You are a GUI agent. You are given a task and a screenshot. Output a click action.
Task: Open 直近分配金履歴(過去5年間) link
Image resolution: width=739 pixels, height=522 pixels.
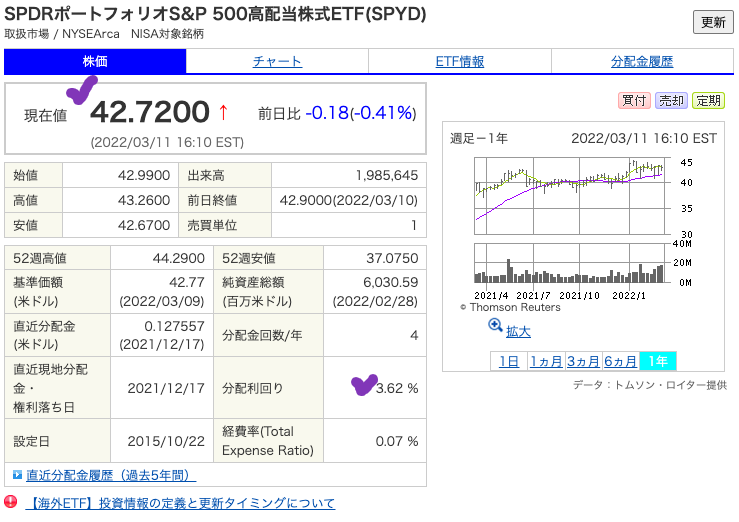[x=111, y=475]
